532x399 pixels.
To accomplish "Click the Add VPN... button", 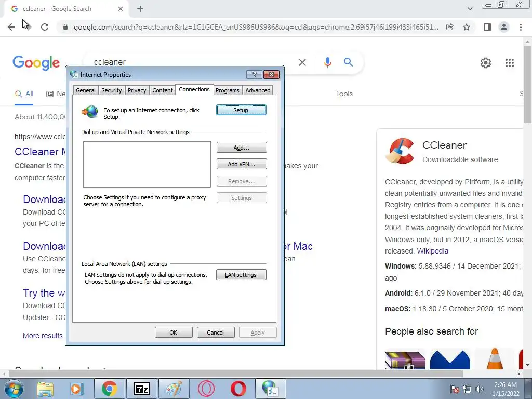I will 242,164.
